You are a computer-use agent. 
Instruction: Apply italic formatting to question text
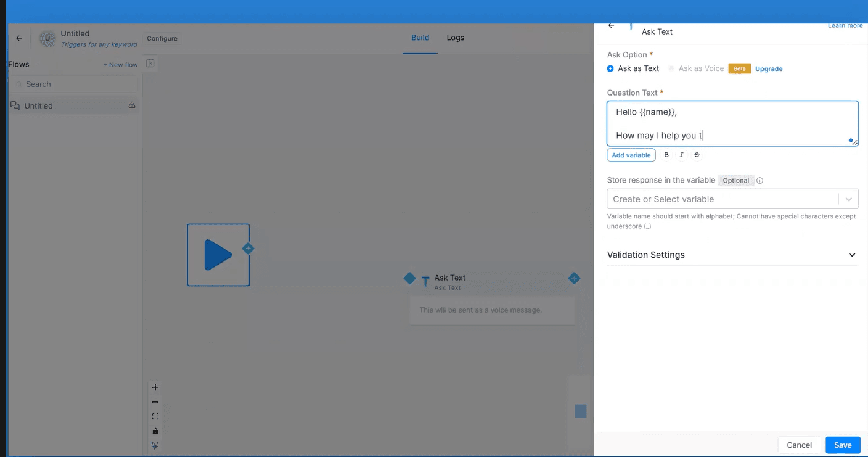click(681, 155)
